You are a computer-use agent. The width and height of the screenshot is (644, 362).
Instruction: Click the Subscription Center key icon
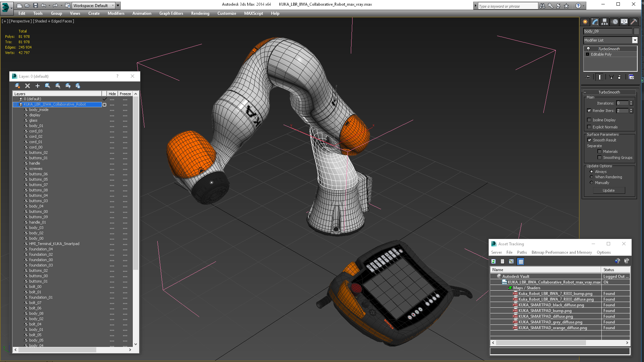[550, 6]
